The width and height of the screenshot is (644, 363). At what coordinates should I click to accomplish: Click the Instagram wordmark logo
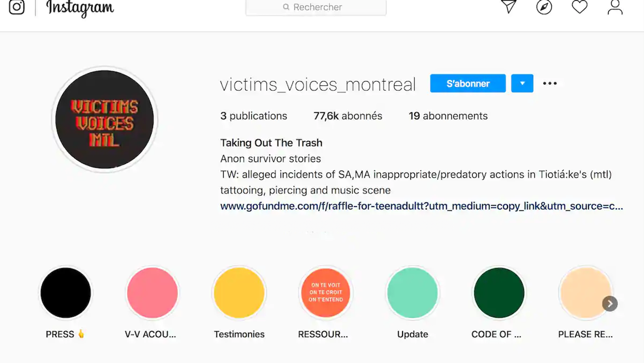point(79,8)
